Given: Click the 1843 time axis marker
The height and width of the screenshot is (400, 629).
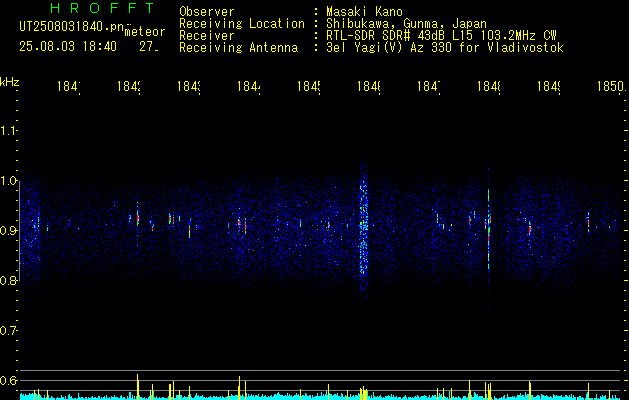Looking at the screenshot, I should (189, 86).
